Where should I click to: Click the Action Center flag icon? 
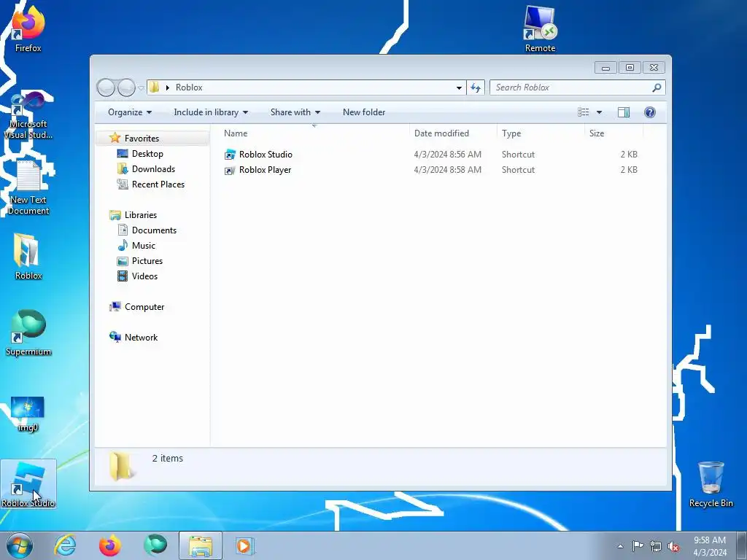[x=638, y=546]
